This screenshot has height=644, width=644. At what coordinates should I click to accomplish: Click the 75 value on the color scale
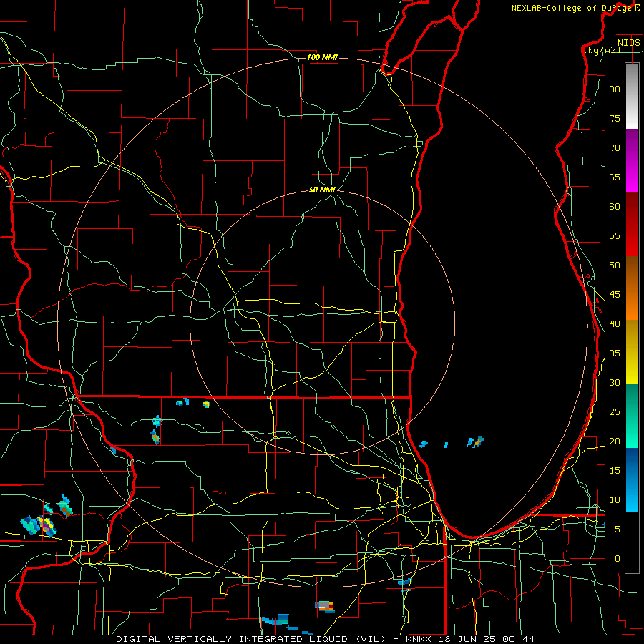615,118
